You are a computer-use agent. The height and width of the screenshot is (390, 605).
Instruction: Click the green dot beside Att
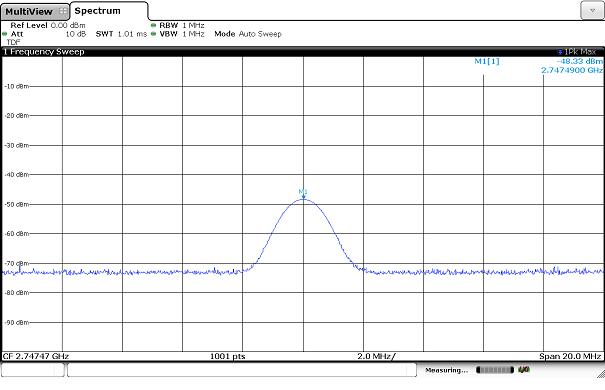coord(5,34)
